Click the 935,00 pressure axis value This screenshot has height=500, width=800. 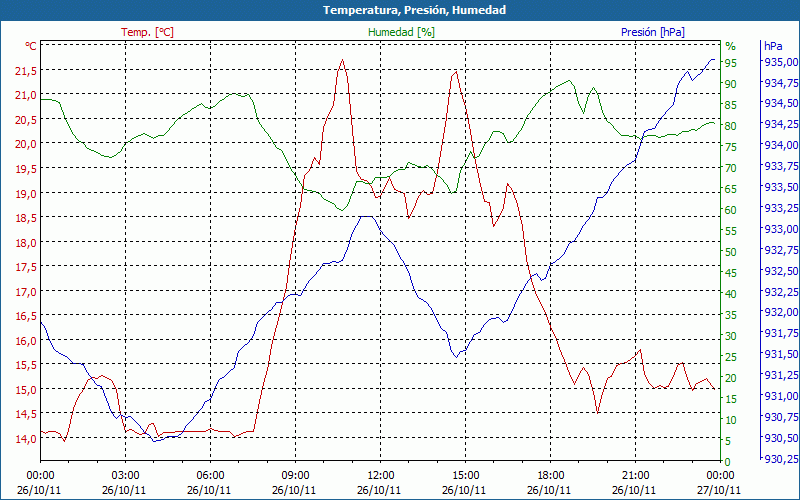pyautogui.click(x=780, y=62)
